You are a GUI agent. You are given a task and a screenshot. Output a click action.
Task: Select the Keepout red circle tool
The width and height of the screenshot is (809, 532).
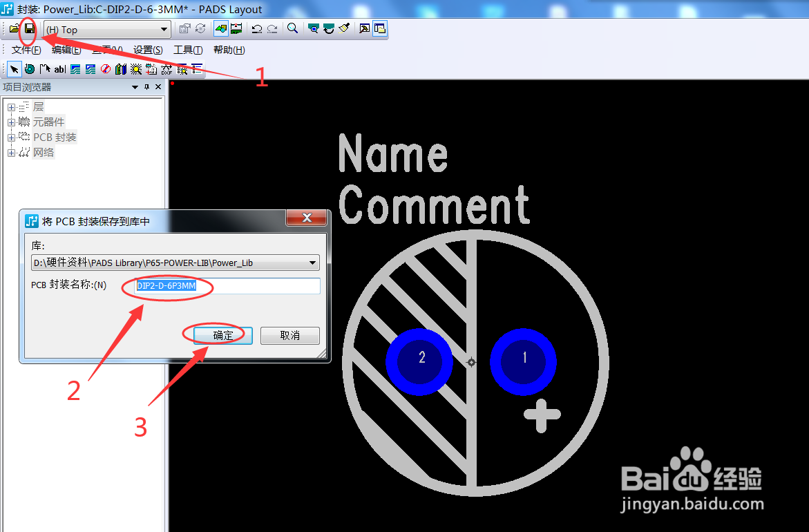(x=106, y=69)
